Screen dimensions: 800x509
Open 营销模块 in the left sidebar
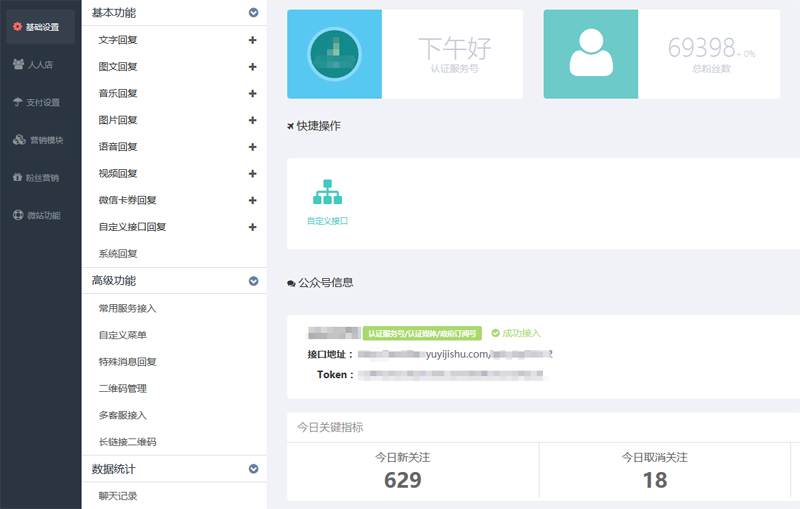pos(40,140)
